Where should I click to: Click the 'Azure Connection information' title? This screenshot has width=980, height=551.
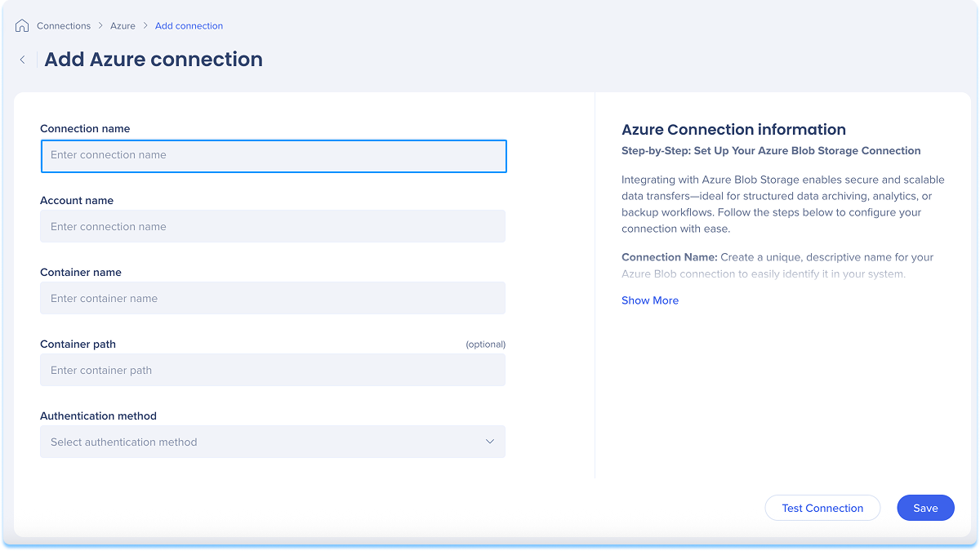pos(733,129)
